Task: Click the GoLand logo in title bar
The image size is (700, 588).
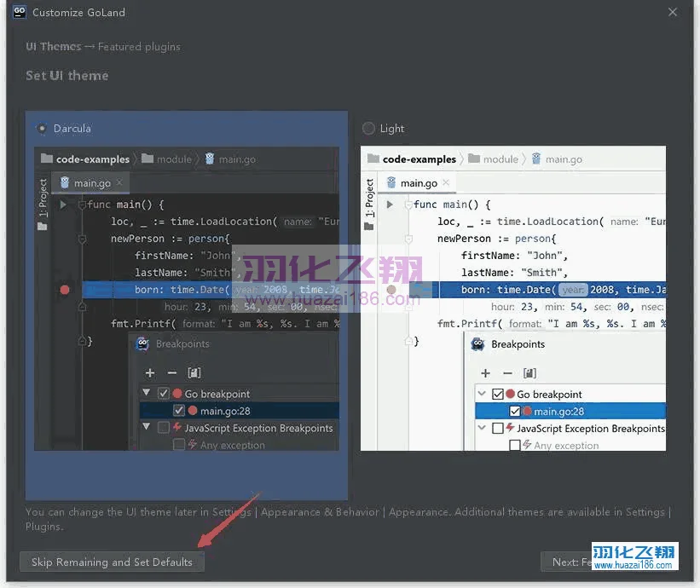Action: coord(20,12)
